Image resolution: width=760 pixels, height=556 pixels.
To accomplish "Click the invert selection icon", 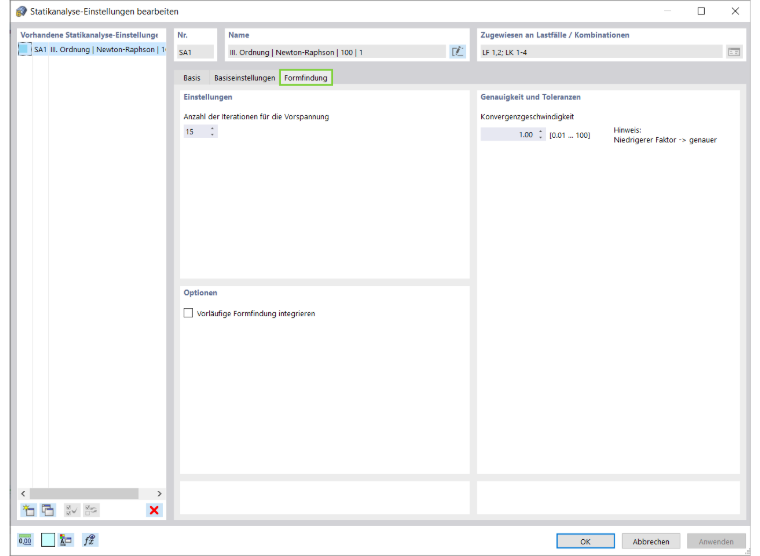I will [x=91, y=510].
